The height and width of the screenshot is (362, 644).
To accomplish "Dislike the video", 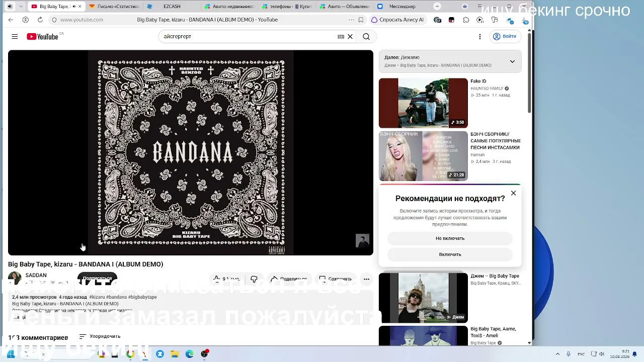I will pyautogui.click(x=254, y=279).
